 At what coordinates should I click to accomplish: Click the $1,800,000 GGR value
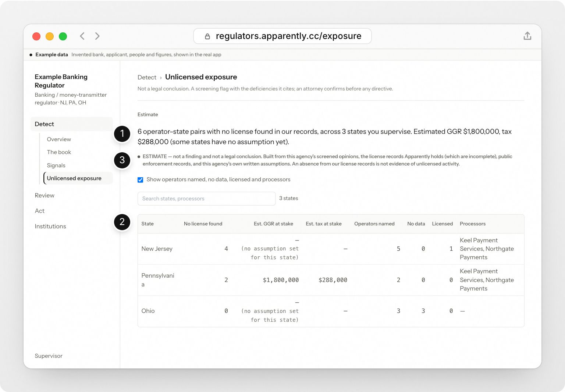(x=281, y=280)
